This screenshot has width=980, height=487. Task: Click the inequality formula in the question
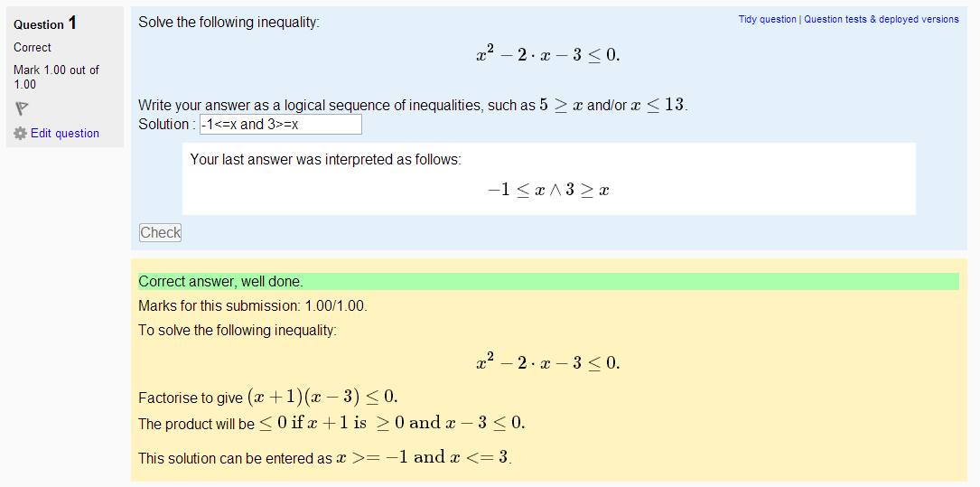(x=547, y=54)
